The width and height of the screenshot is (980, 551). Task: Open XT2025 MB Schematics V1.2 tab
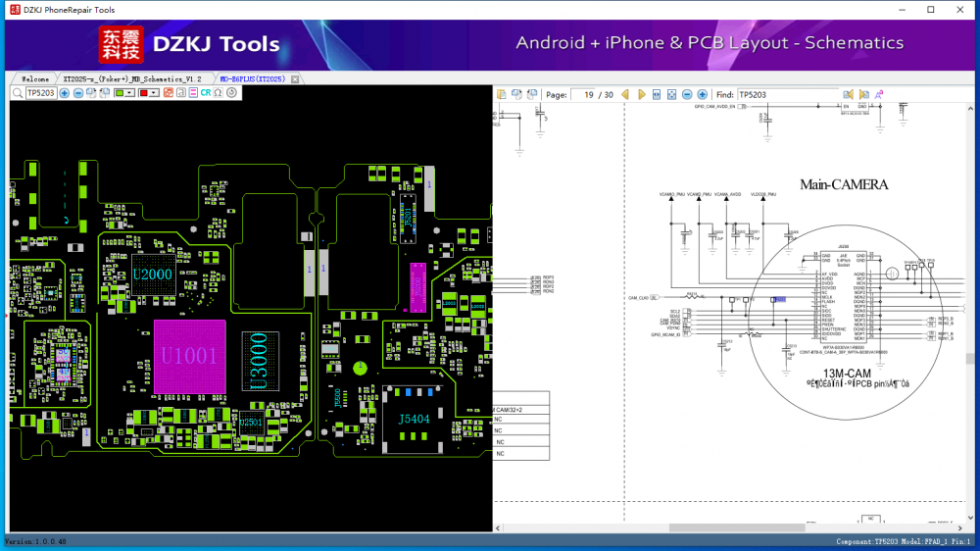click(131, 78)
